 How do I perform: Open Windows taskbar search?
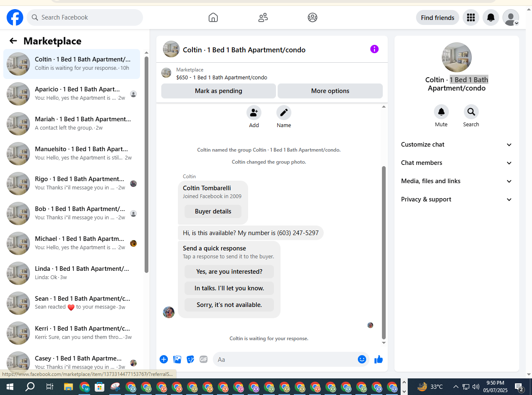(x=30, y=387)
